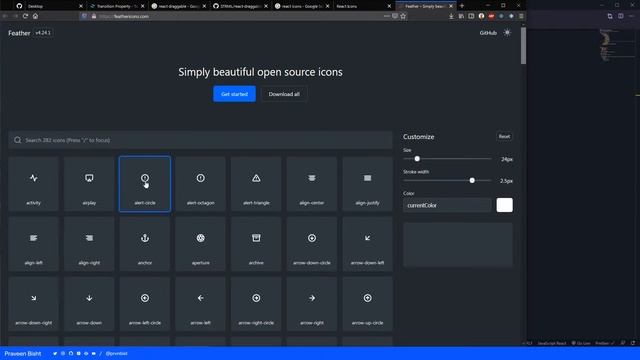Image resolution: width=640 pixels, height=360 pixels.
Task: Reset the Customize settings
Action: coord(504,136)
